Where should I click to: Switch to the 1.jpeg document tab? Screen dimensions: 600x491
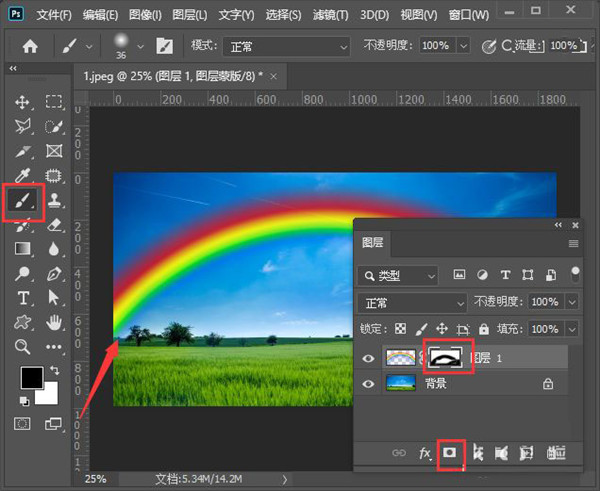tap(168, 76)
